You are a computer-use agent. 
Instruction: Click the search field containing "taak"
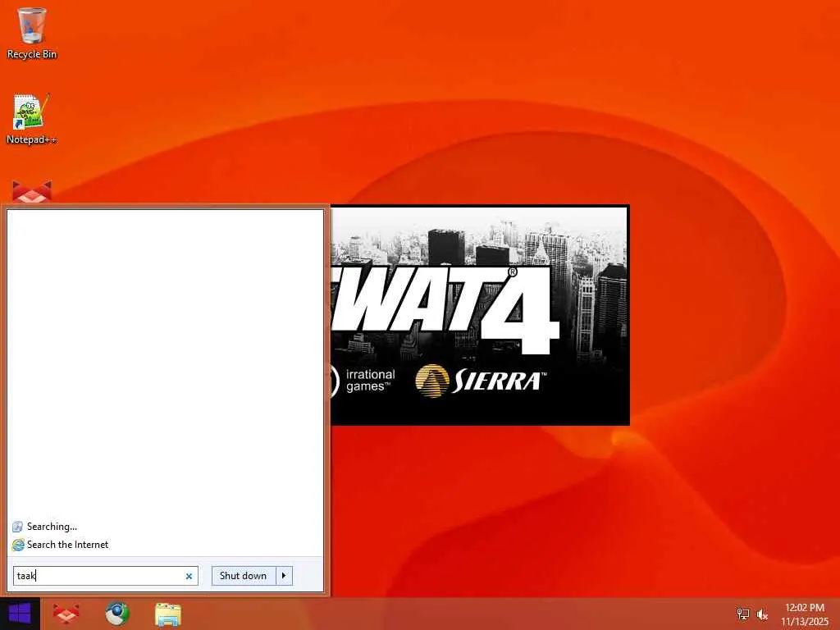pos(106,576)
